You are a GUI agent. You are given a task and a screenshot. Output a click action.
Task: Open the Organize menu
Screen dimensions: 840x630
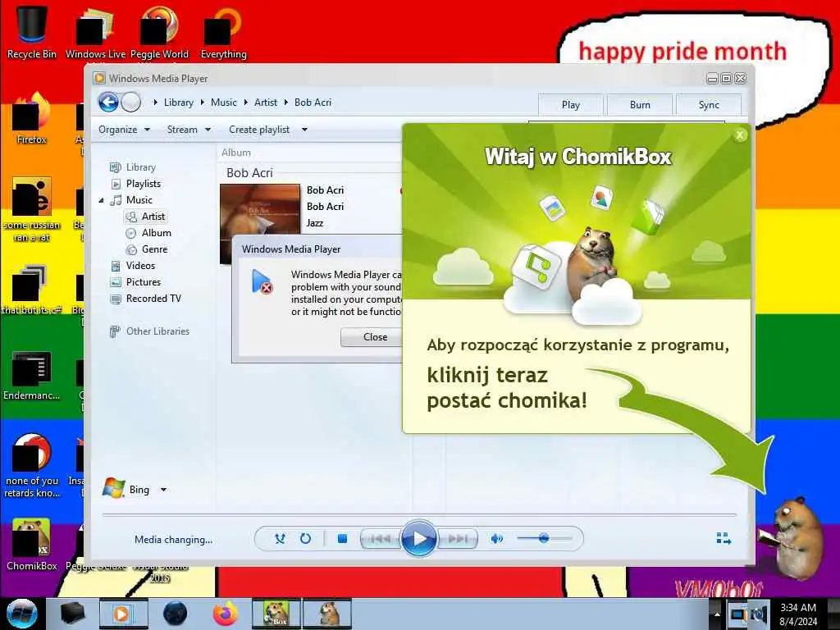click(124, 130)
